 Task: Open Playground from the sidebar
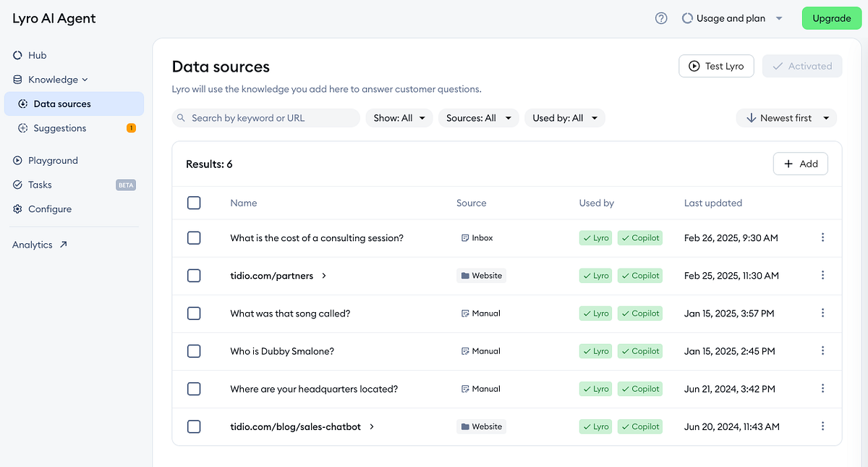pos(52,161)
